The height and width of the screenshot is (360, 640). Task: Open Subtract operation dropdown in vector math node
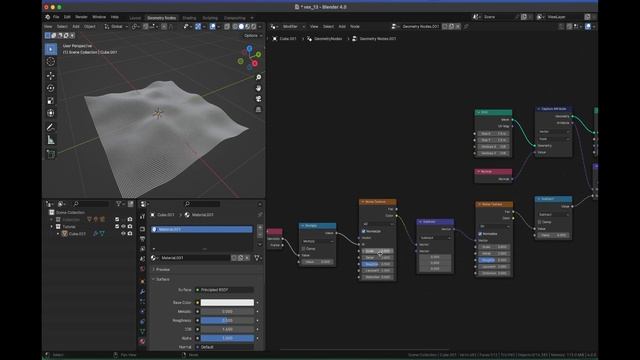coord(435,238)
